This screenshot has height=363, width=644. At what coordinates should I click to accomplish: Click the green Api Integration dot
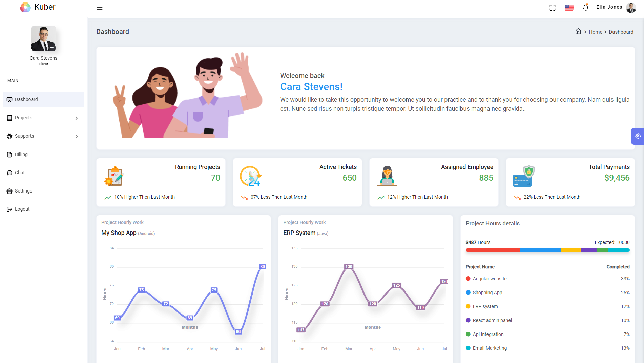click(x=468, y=334)
